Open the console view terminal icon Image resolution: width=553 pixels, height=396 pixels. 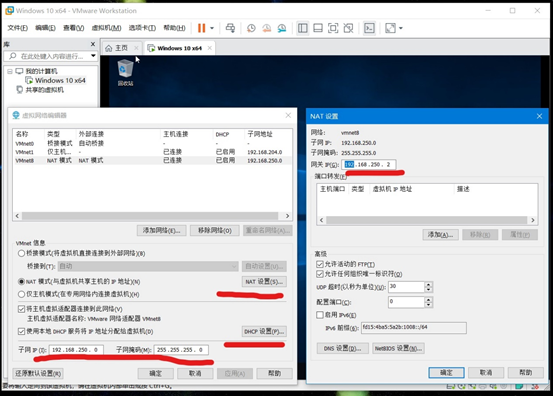(x=369, y=28)
